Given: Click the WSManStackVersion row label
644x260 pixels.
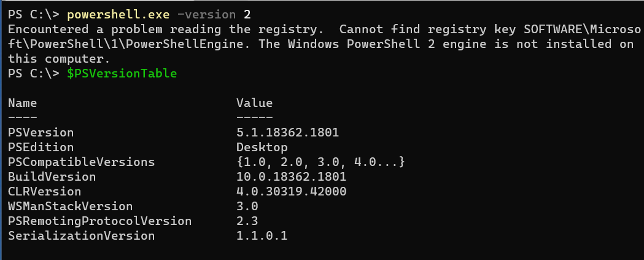Looking at the screenshot, I should coord(70,207).
